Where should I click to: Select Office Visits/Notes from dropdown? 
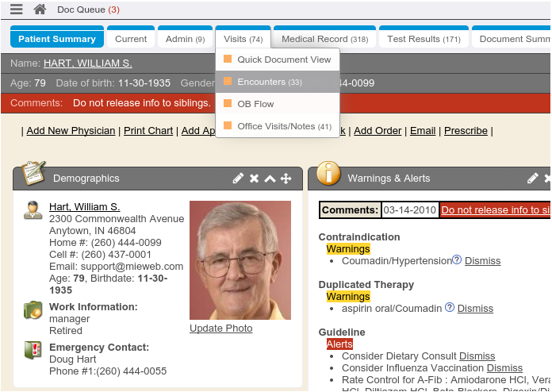[x=283, y=126]
